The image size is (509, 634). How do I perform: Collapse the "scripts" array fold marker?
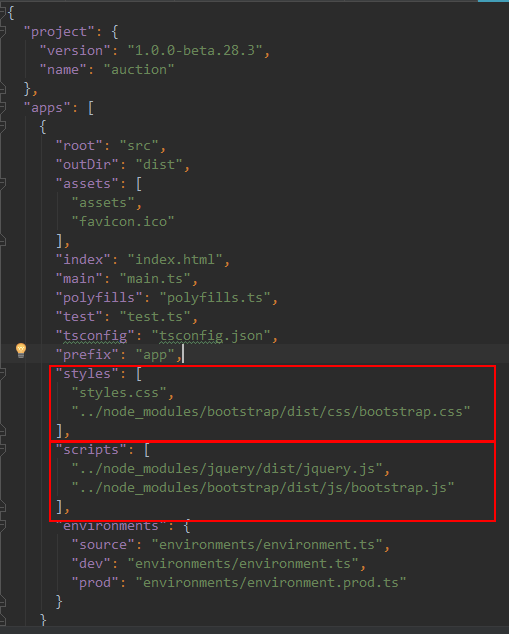pyautogui.click(x=2, y=450)
